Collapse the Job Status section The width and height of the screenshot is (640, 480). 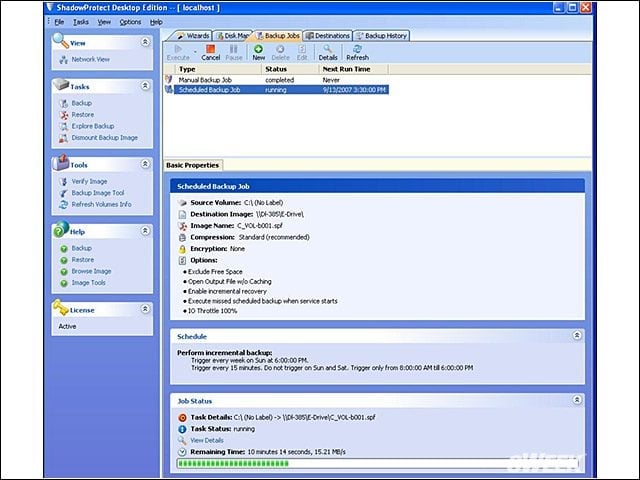coord(577,400)
